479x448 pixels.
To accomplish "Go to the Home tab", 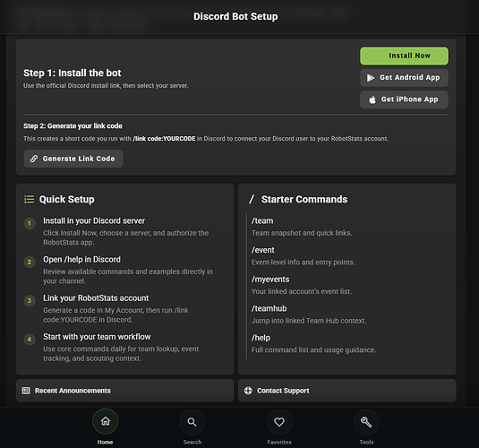I will tap(105, 426).
